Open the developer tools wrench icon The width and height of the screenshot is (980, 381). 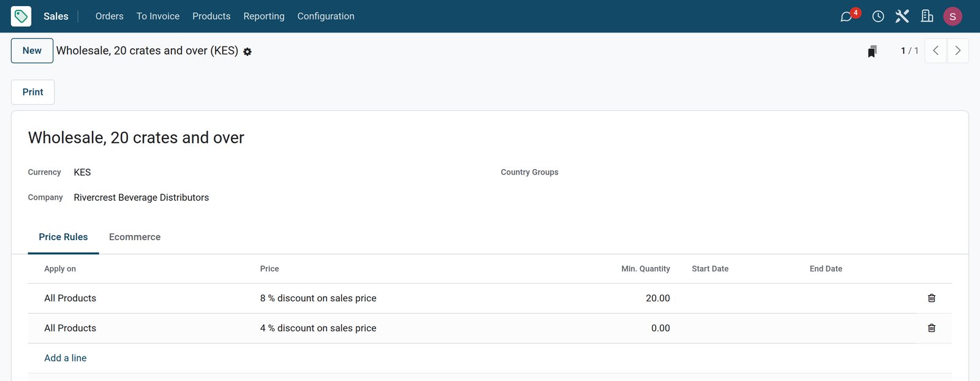pos(902,17)
